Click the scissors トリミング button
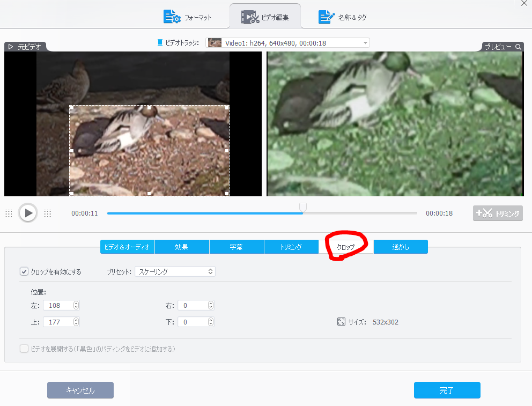532x406 pixels. [x=498, y=213]
